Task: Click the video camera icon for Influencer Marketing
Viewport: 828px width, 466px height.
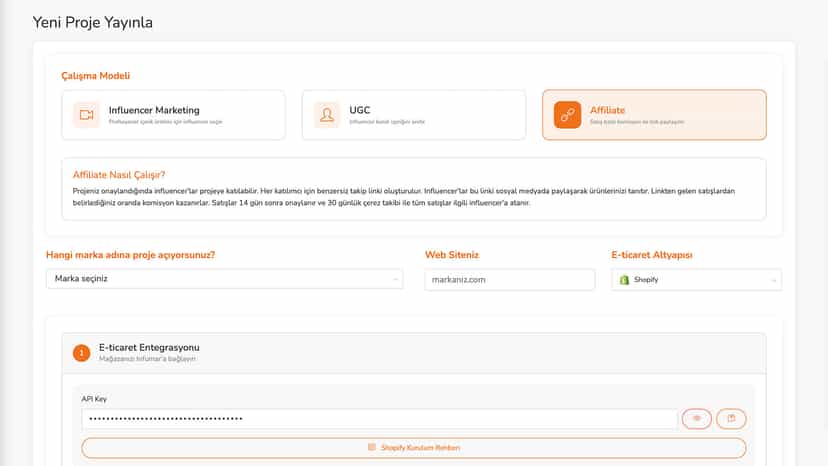Action: (86, 115)
